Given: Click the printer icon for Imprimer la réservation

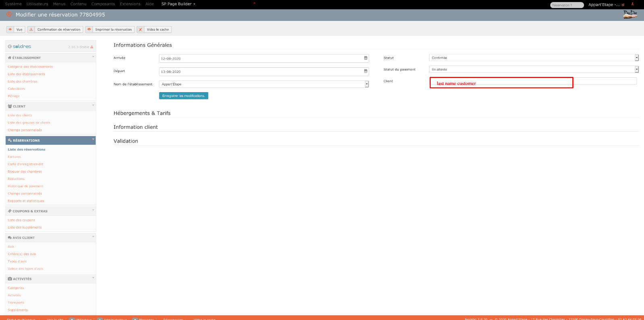Looking at the screenshot, I should pos(89,29).
